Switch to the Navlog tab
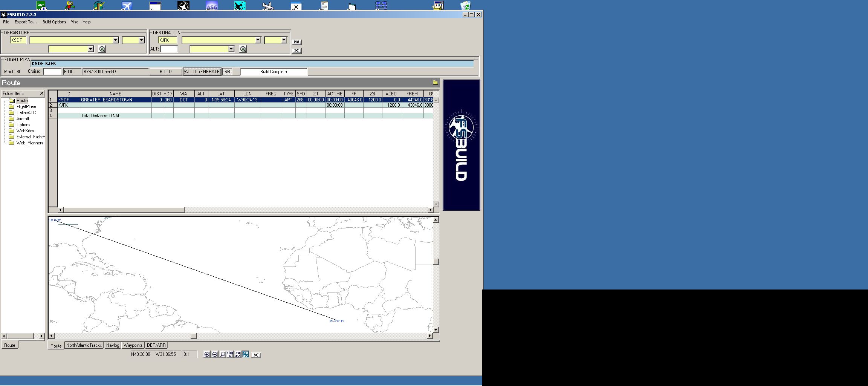 click(x=113, y=345)
